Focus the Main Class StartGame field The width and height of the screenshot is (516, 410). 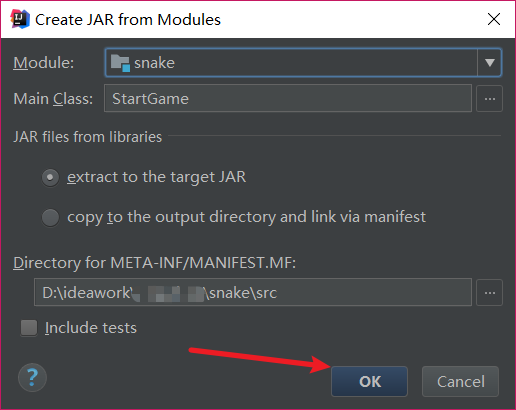[x=288, y=98]
